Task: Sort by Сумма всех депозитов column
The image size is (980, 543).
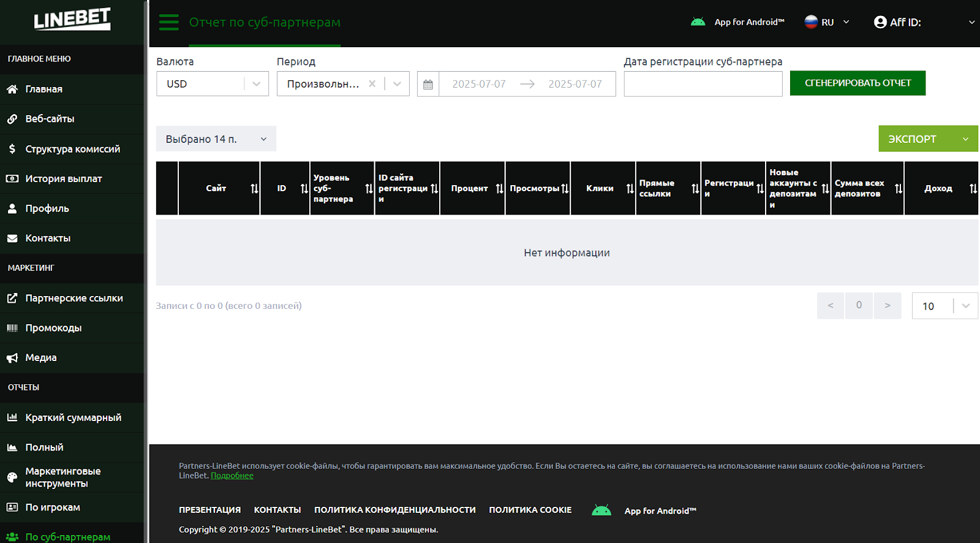Action: click(899, 189)
